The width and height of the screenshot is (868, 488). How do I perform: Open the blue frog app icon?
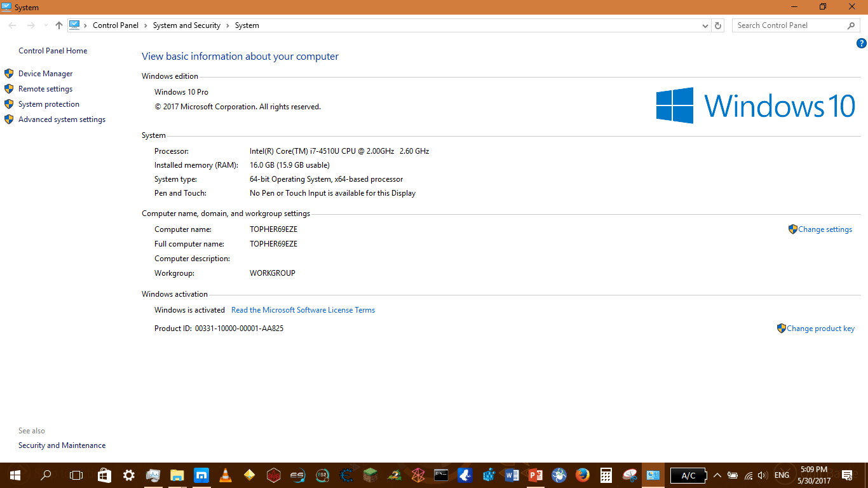(465, 475)
